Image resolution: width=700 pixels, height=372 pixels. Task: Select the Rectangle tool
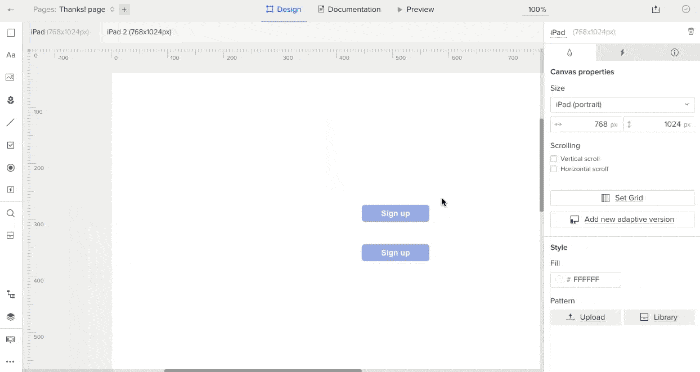[11, 33]
